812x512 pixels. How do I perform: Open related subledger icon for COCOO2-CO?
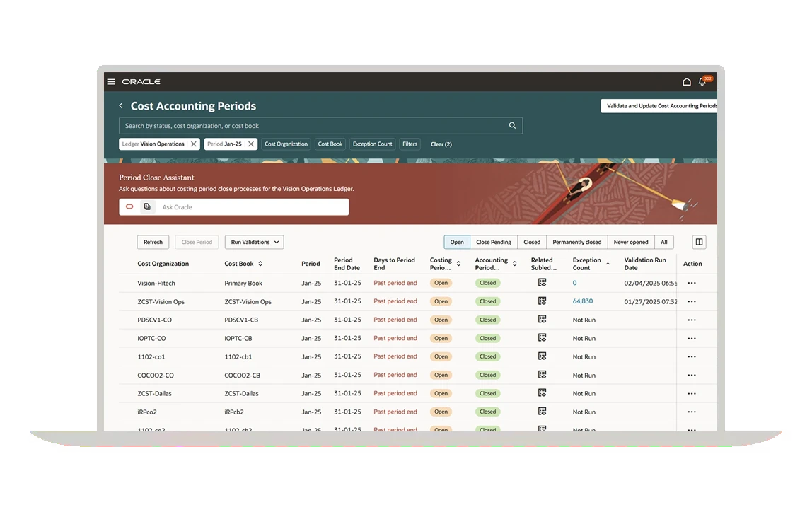pyautogui.click(x=543, y=374)
